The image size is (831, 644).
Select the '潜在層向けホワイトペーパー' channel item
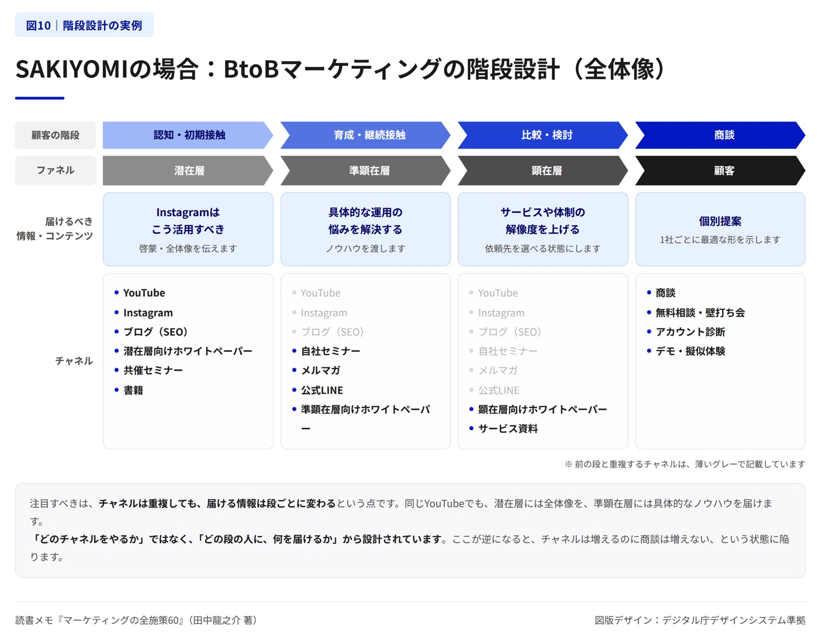point(188,351)
